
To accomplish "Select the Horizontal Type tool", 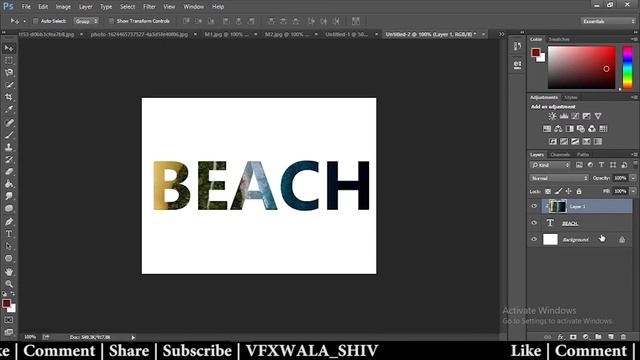I will point(9,234).
